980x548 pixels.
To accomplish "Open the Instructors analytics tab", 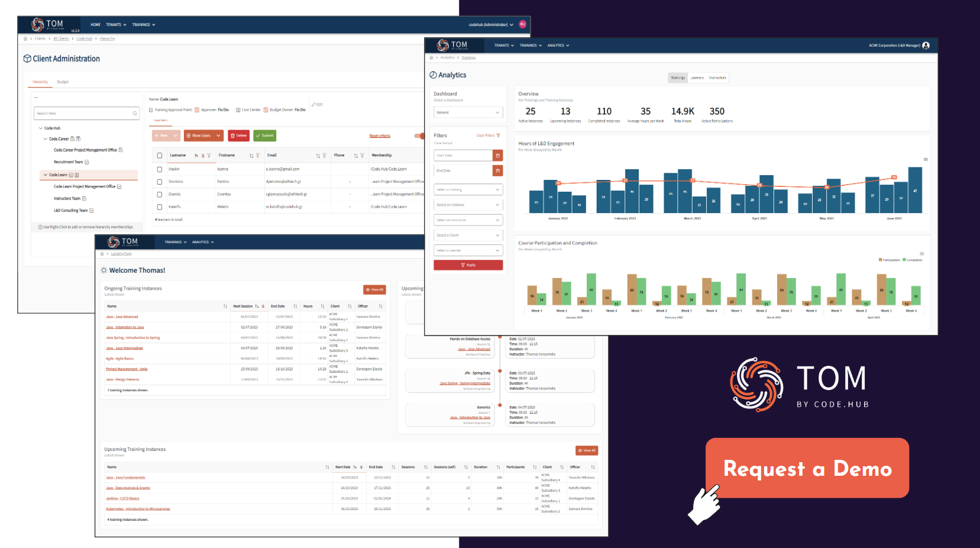I will tap(717, 78).
